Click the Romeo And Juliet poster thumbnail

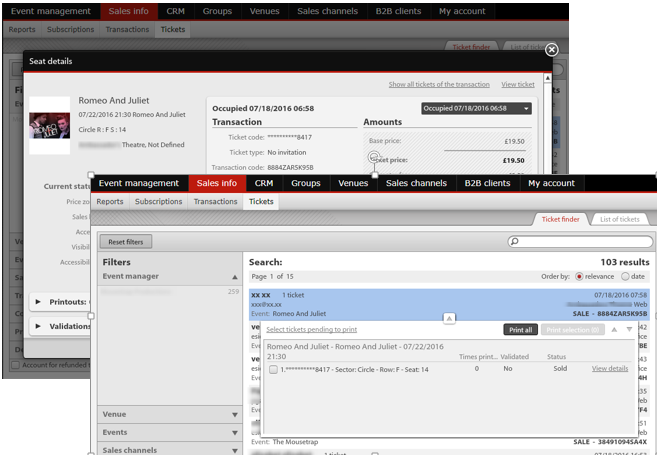point(49,125)
